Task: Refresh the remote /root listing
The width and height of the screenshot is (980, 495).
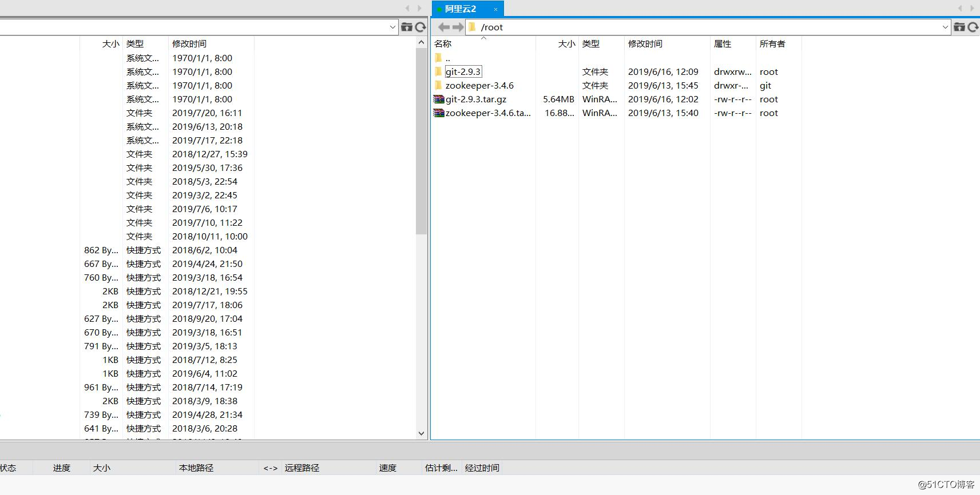Action: 973,27
